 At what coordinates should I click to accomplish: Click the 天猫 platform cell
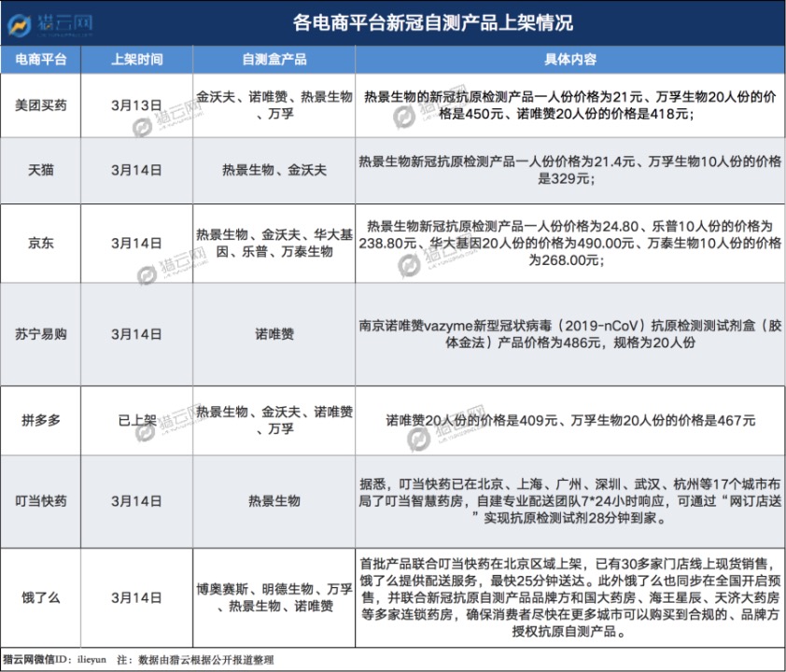[x=40, y=171]
